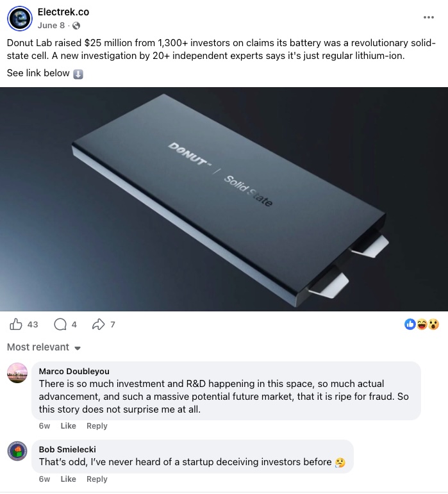448x494 pixels.
Task: Reply to Bob Smielecki's comment
Action: [x=97, y=479]
